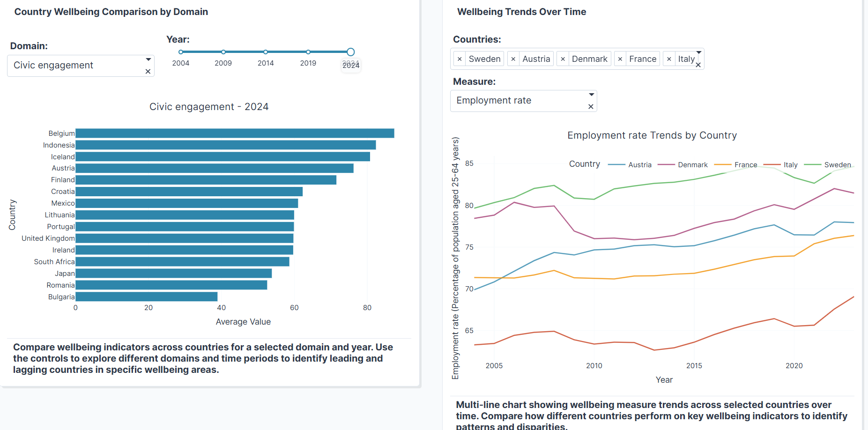Expand the Countries multiselect dropdown
Image resolution: width=868 pixels, height=430 pixels.
pos(698,52)
